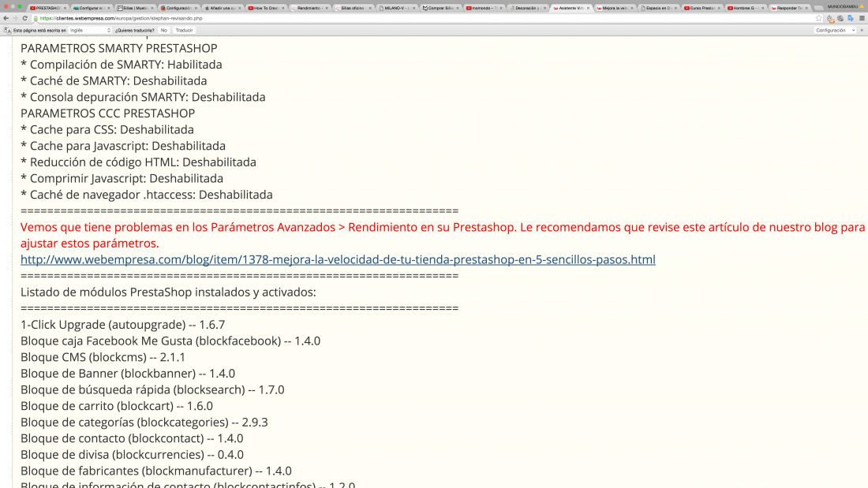Click the Comprimir Javascript: Deshabilitada line

122,178
